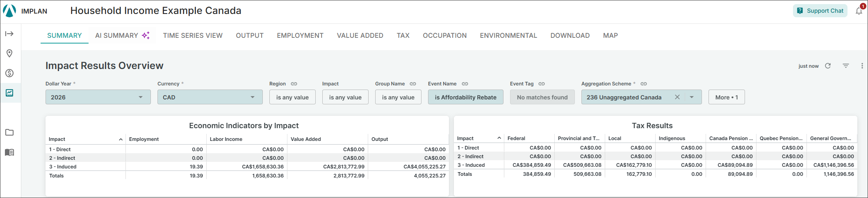Image resolution: width=868 pixels, height=198 pixels.
Task: Switch to the ENVIRONMENTAL tab
Action: [508, 35]
